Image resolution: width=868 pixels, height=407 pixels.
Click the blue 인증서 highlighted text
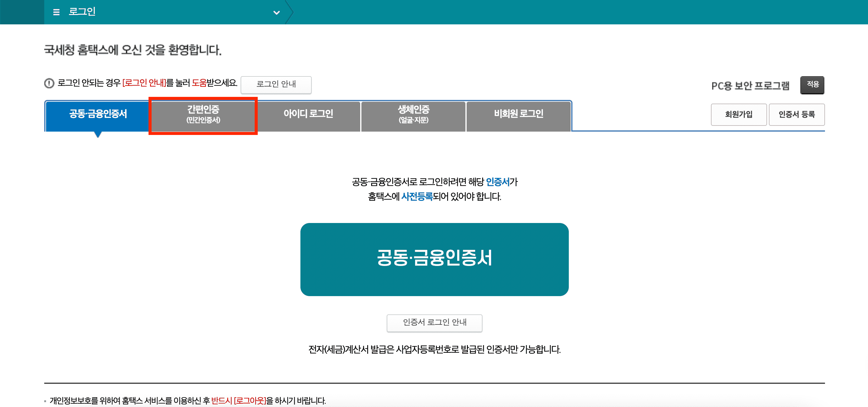(x=497, y=182)
